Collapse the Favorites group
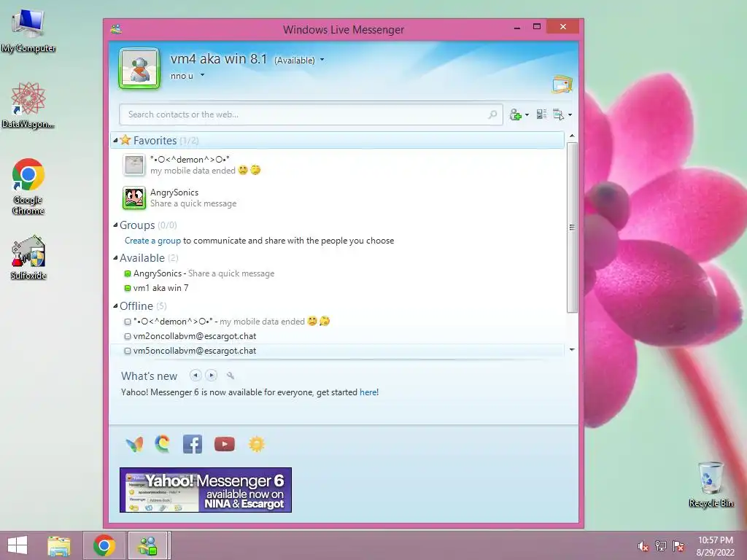Image resolution: width=747 pixels, height=560 pixels. point(115,140)
